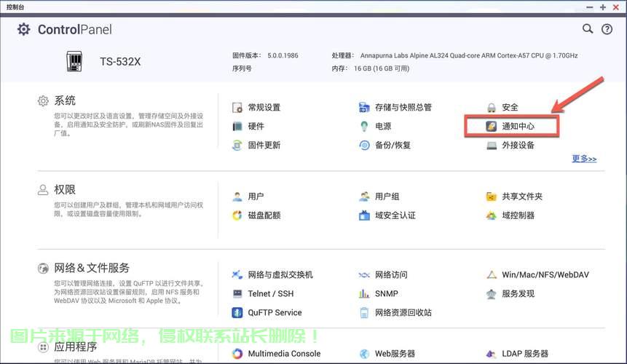Click the 共享文件夹 text label
This screenshot has width=627, height=364.
tap(522, 197)
